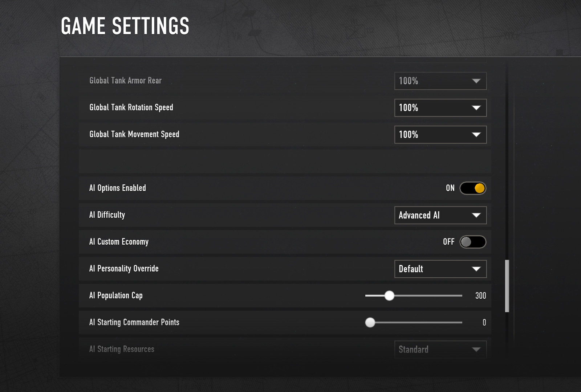
Task: Click the arrow icon on AI Difficulty
Action: pos(476,215)
